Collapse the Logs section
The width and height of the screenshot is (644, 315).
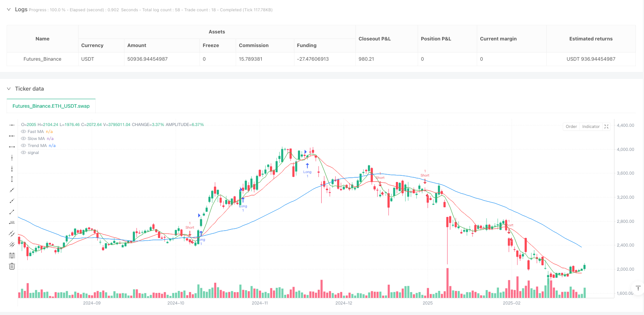point(9,9)
